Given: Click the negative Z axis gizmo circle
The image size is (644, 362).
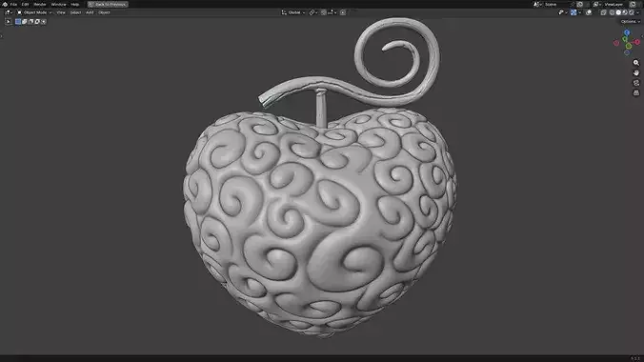Looking at the screenshot, I should 627,52.
